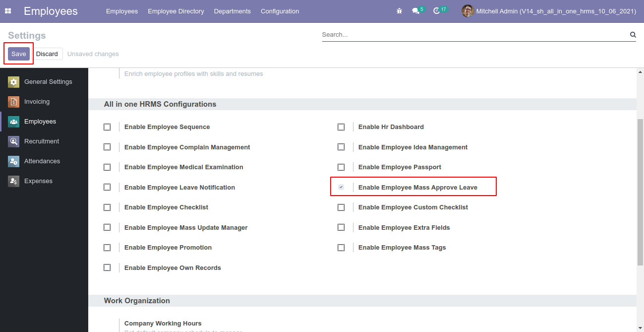This screenshot has width=644, height=332.
Task: Open the Configuration menu
Action: click(280, 11)
